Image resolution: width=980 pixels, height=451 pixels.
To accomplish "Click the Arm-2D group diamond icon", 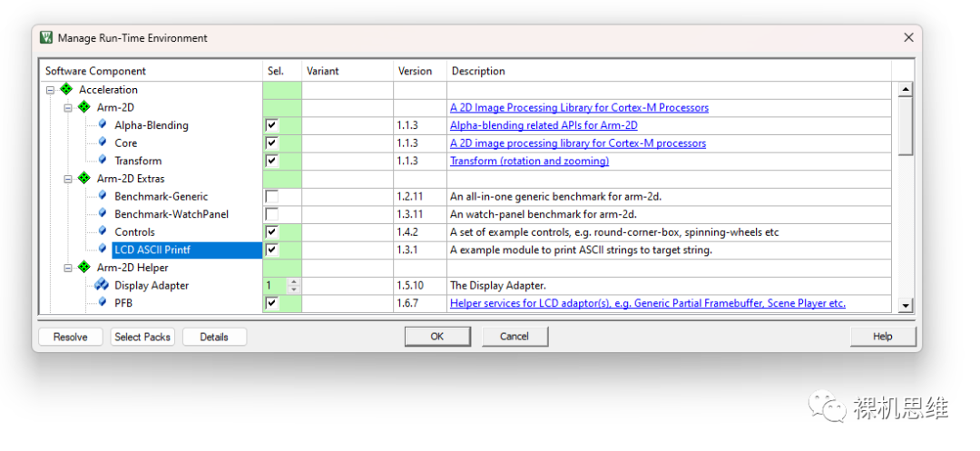I will tap(84, 107).
